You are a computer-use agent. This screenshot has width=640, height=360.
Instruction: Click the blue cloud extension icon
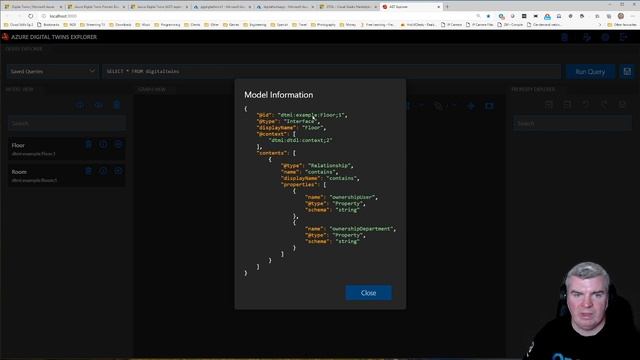pos(547,16)
